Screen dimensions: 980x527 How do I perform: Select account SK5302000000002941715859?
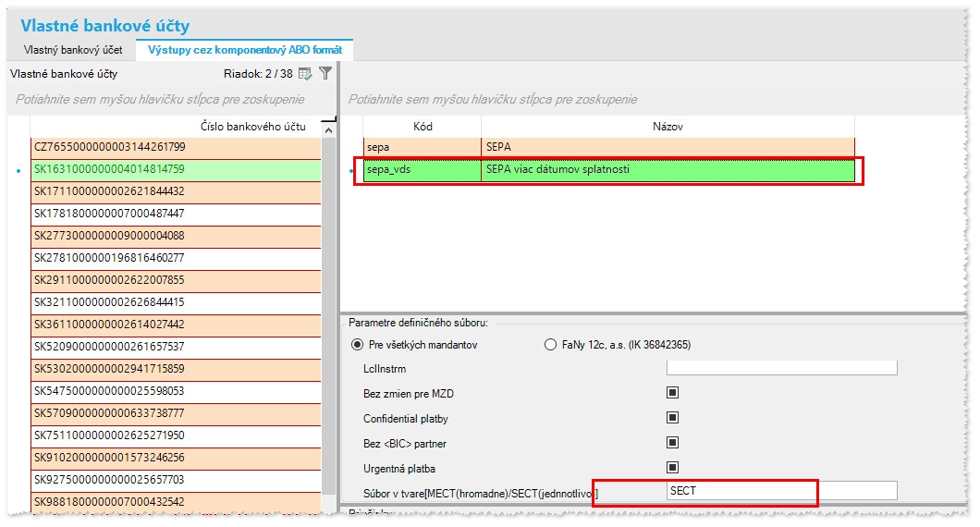[x=176, y=369]
